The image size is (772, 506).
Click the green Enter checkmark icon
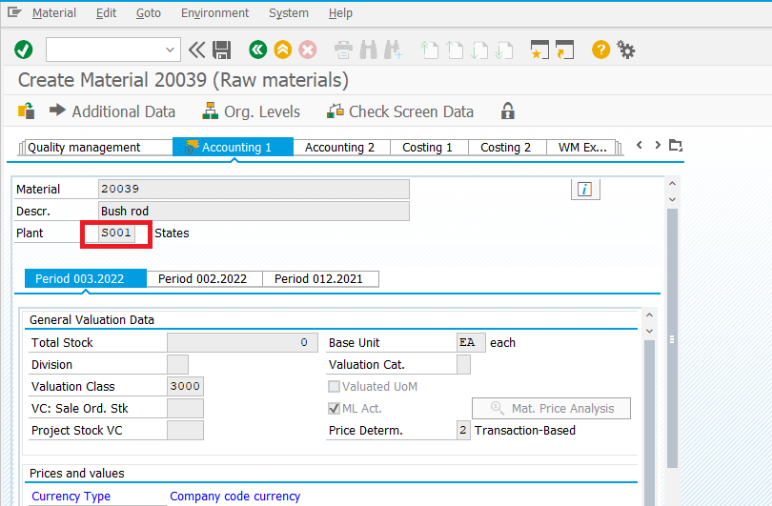[x=23, y=49]
